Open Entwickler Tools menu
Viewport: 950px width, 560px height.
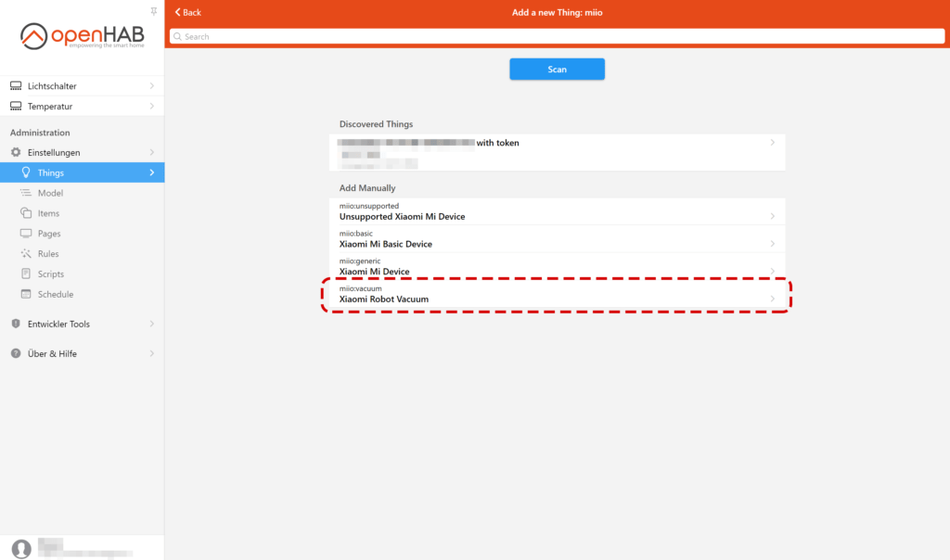pos(82,324)
